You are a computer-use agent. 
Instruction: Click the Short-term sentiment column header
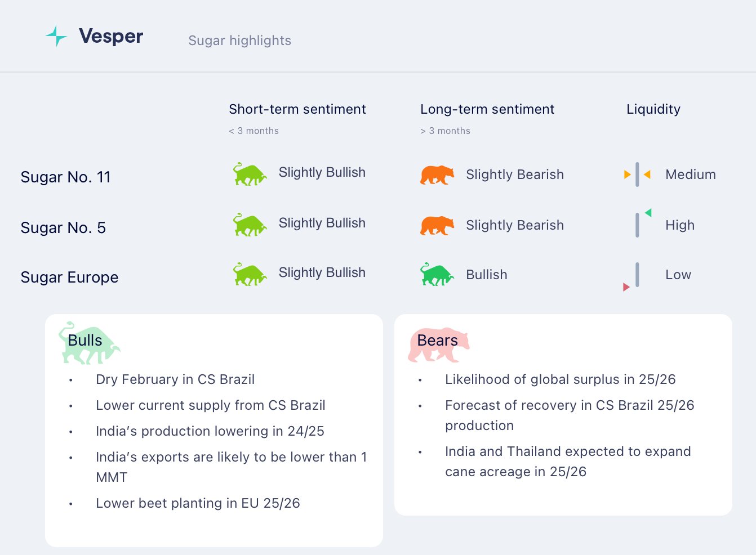tap(297, 109)
